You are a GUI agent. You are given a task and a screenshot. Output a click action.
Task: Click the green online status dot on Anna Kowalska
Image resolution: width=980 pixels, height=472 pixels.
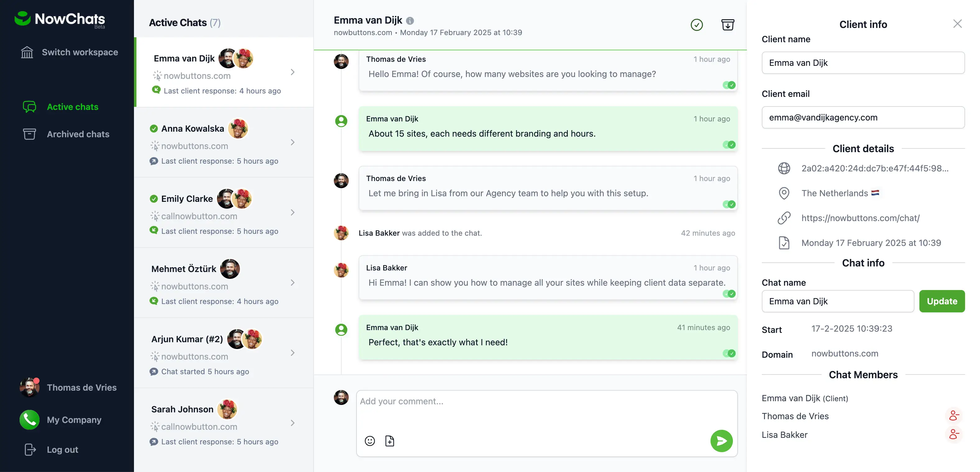pyautogui.click(x=154, y=129)
